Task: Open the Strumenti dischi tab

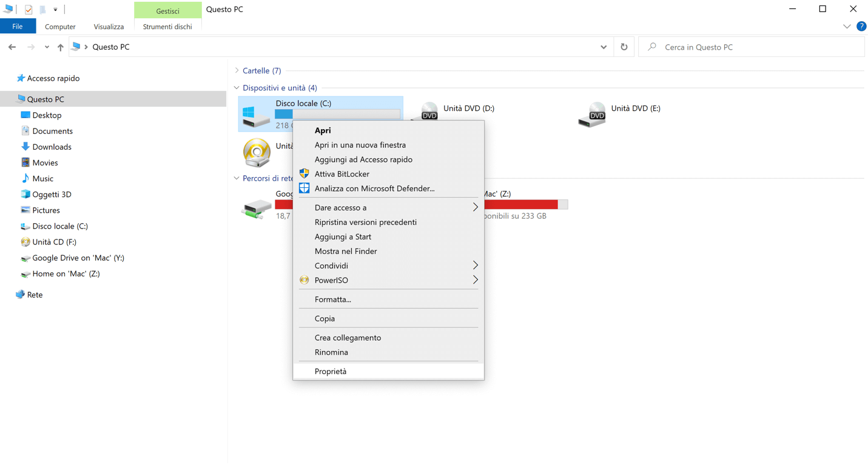Action: [167, 27]
